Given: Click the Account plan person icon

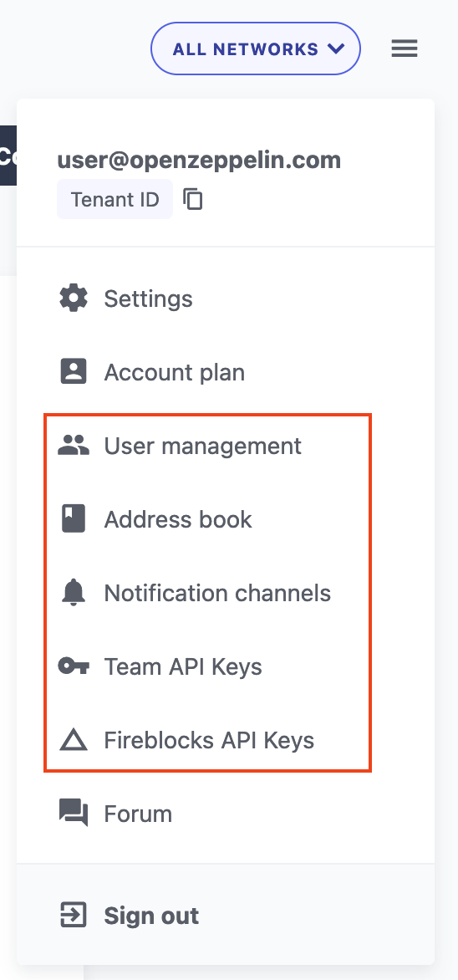Looking at the screenshot, I should pyautogui.click(x=74, y=372).
